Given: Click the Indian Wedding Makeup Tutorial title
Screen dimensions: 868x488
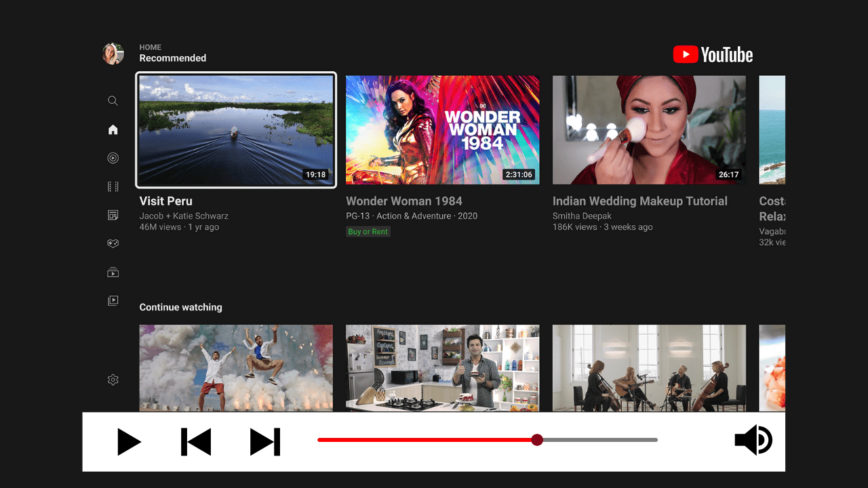Looking at the screenshot, I should (639, 201).
